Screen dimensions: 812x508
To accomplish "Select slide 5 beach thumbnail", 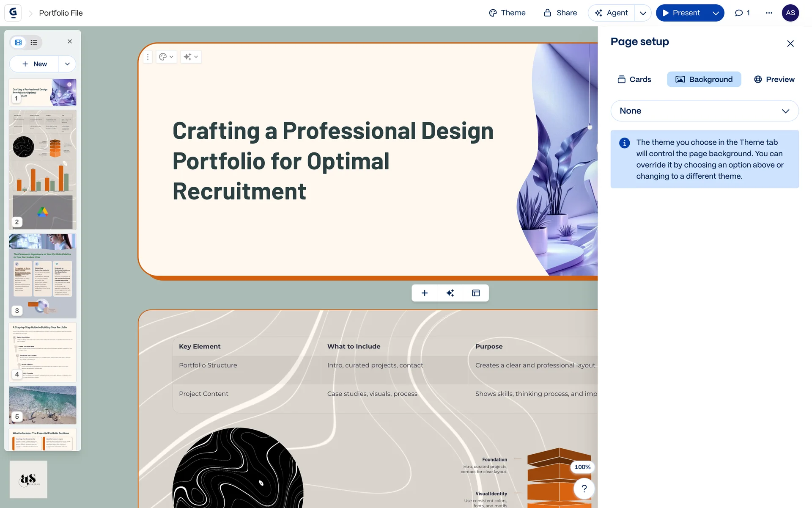I will pyautogui.click(x=43, y=404).
